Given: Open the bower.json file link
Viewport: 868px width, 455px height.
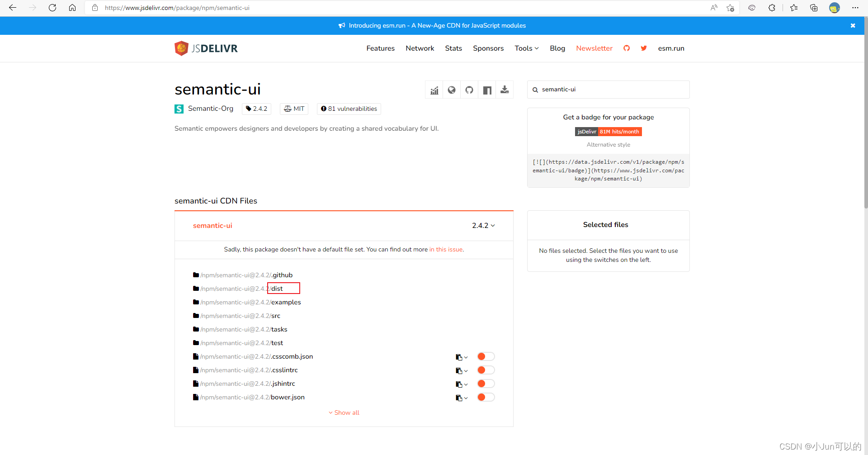Looking at the screenshot, I should coord(249,397).
